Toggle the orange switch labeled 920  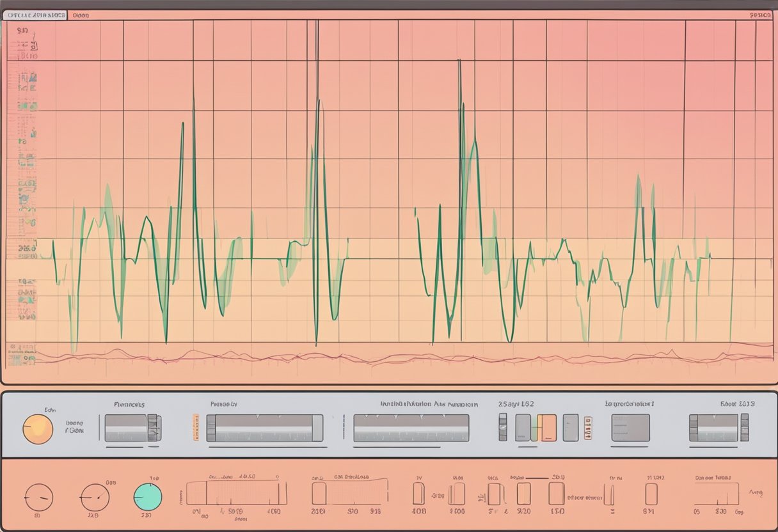point(523,494)
